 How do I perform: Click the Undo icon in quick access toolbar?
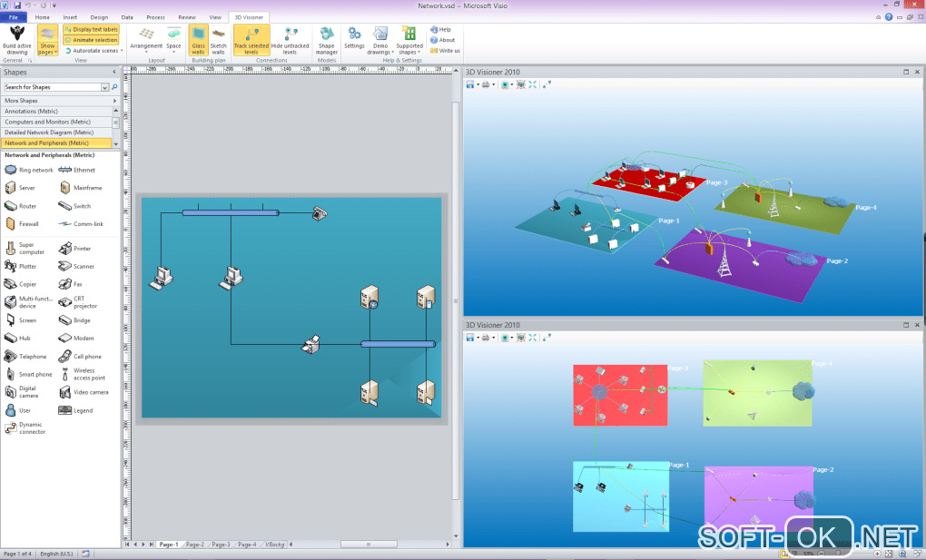(x=28, y=5)
